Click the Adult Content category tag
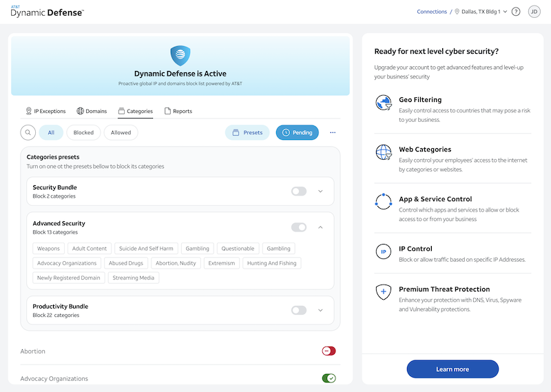 [x=90, y=249]
